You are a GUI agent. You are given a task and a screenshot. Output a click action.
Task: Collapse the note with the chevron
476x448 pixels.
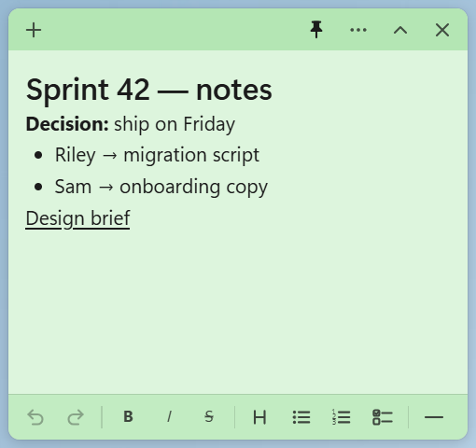[x=400, y=30]
